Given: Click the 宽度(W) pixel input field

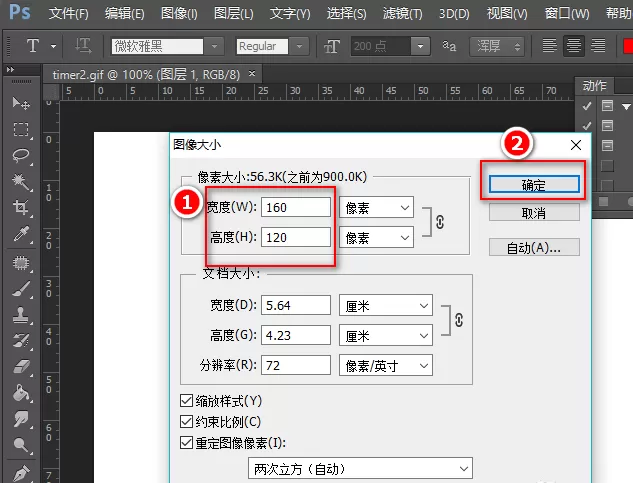Looking at the screenshot, I should (296, 207).
